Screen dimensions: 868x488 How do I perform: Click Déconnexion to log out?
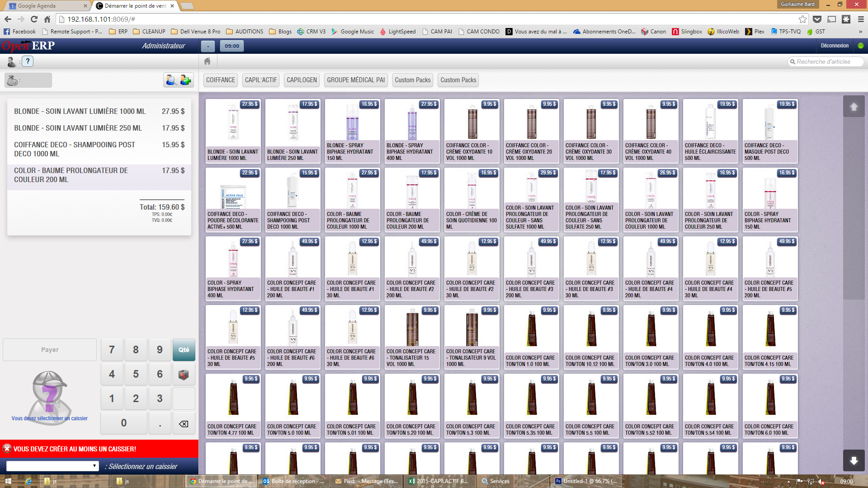click(x=835, y=46)
